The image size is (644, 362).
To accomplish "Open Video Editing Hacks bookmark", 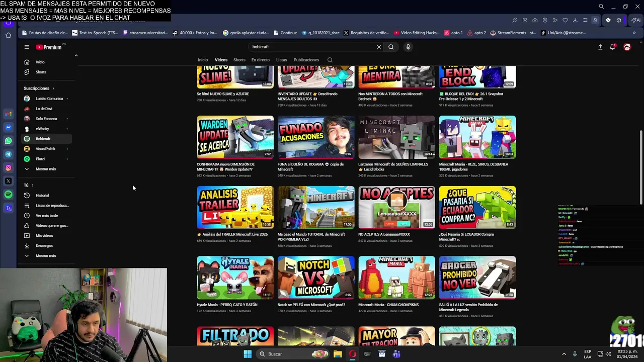I will [417, 33].
